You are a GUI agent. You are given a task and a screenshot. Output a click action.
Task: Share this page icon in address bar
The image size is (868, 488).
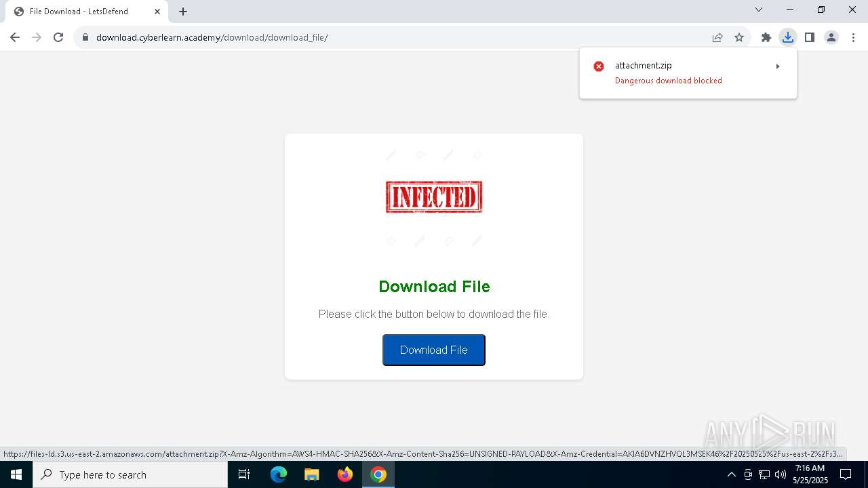point(717,37)
